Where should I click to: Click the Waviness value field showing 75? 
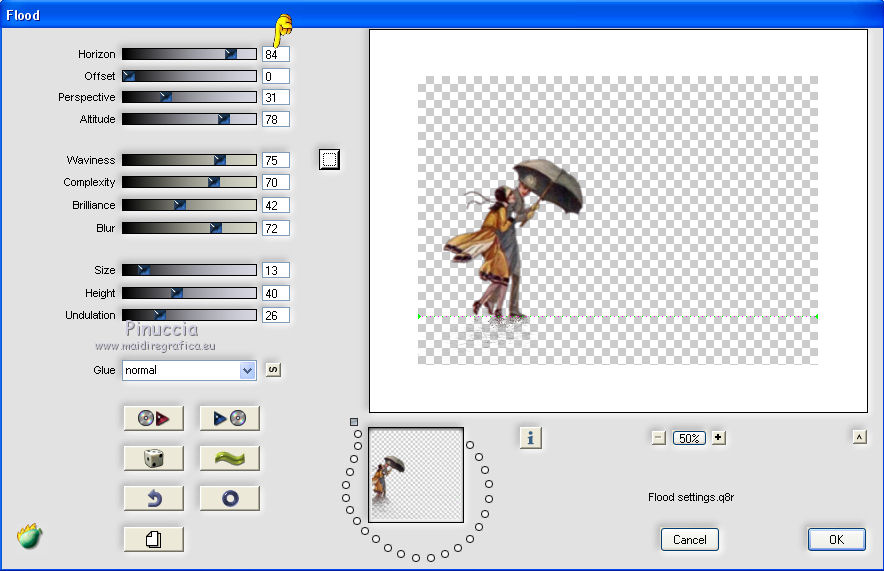pyautogui.click(x=276, y=160)
